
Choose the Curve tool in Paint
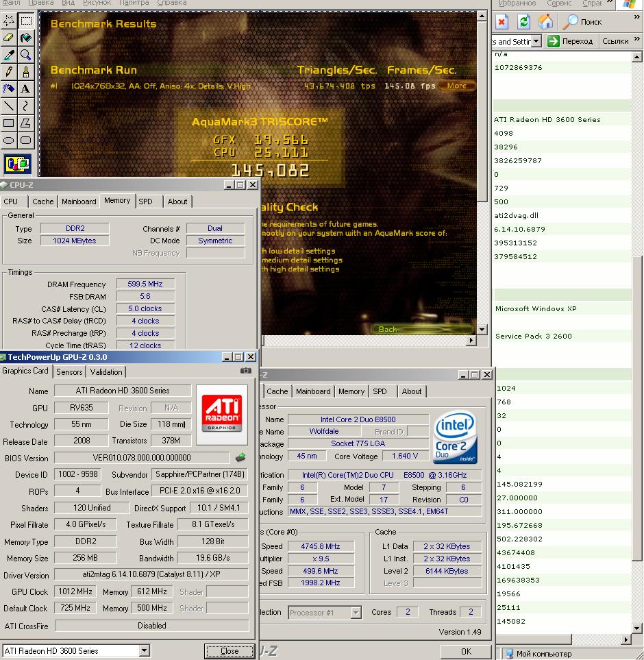[26, 106]
